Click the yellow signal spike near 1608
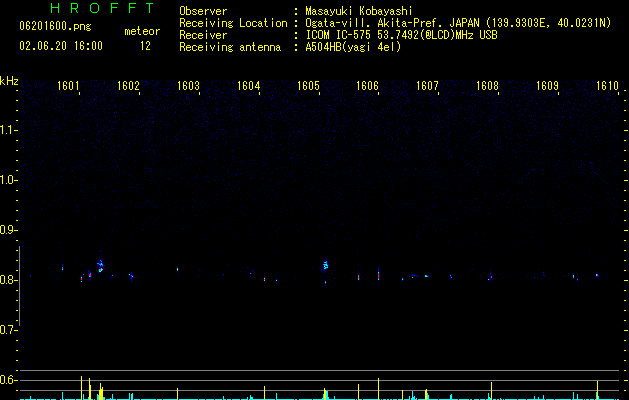This screenshot has width=629, height=400. click(x=491, y=391)
